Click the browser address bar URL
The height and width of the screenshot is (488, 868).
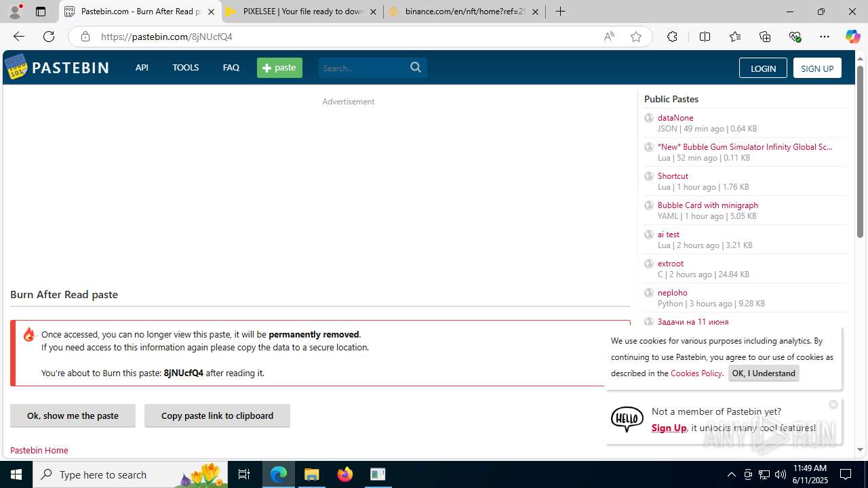pyautogui.click(x=167, y=37)
